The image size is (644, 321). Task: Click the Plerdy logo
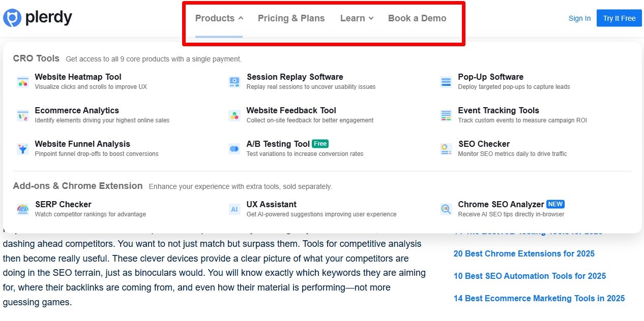(x=38, y=17)
